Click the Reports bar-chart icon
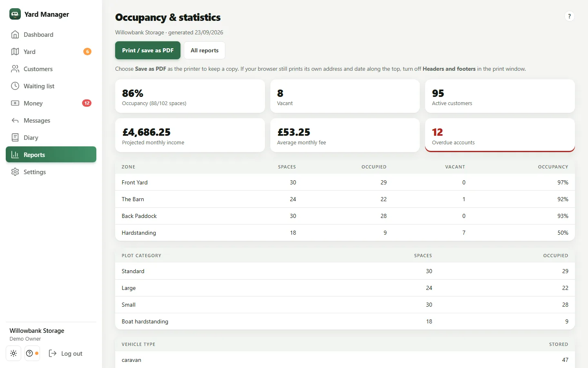588x368 pixels. pos(15,155)
